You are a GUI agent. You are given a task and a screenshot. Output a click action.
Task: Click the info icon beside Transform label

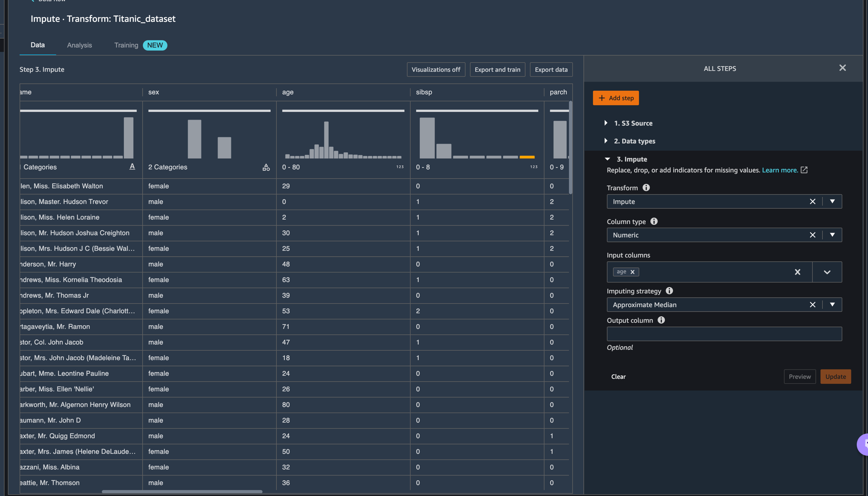[x=646, y=188]
